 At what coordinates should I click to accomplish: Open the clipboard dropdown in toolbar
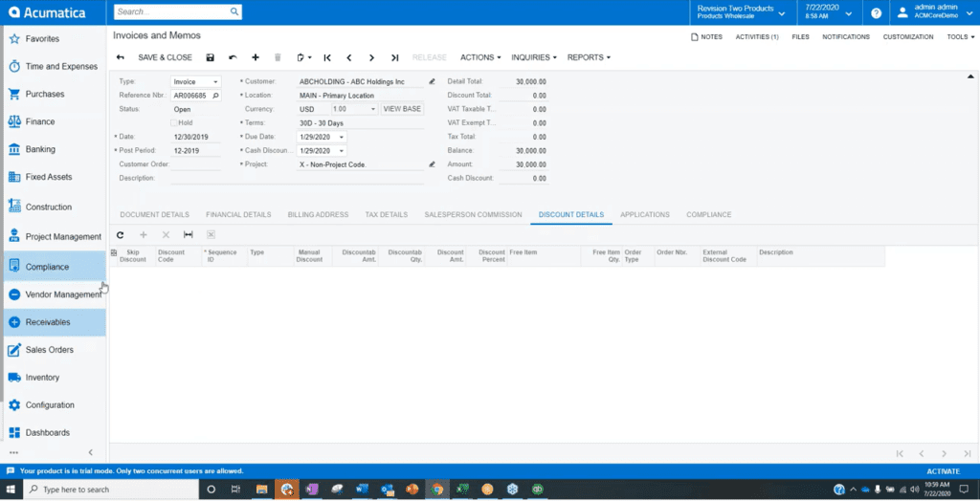tap(303, 57)
